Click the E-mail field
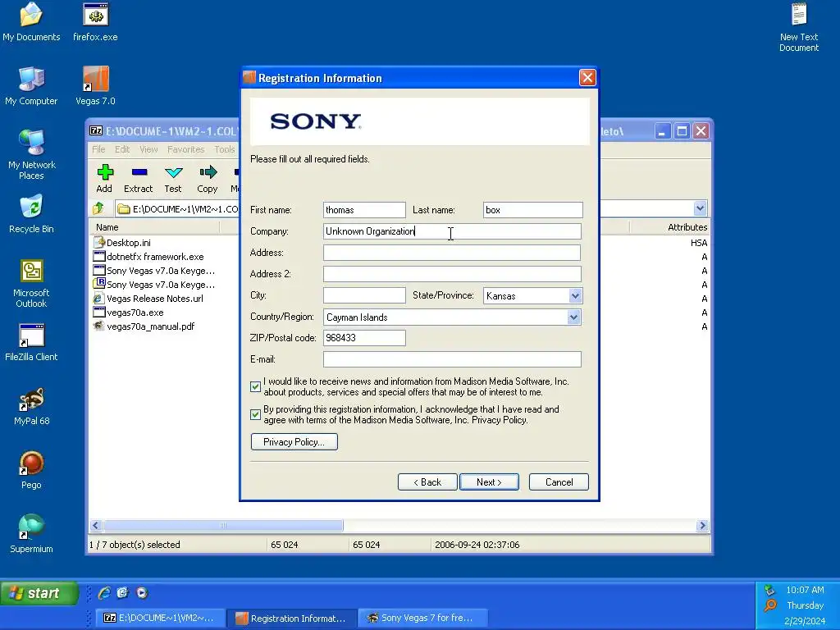Viewport: 840px width, 630px height. (x=452, y=359)
